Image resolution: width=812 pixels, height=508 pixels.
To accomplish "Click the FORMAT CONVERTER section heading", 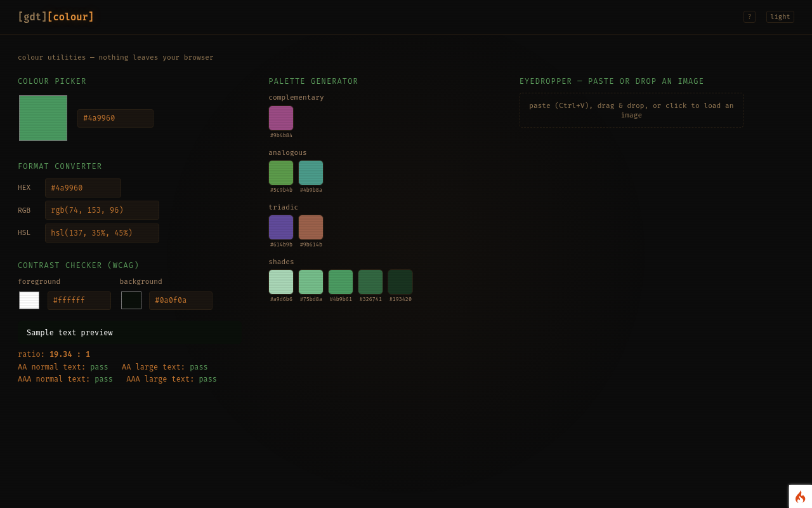I will point(60,166).
